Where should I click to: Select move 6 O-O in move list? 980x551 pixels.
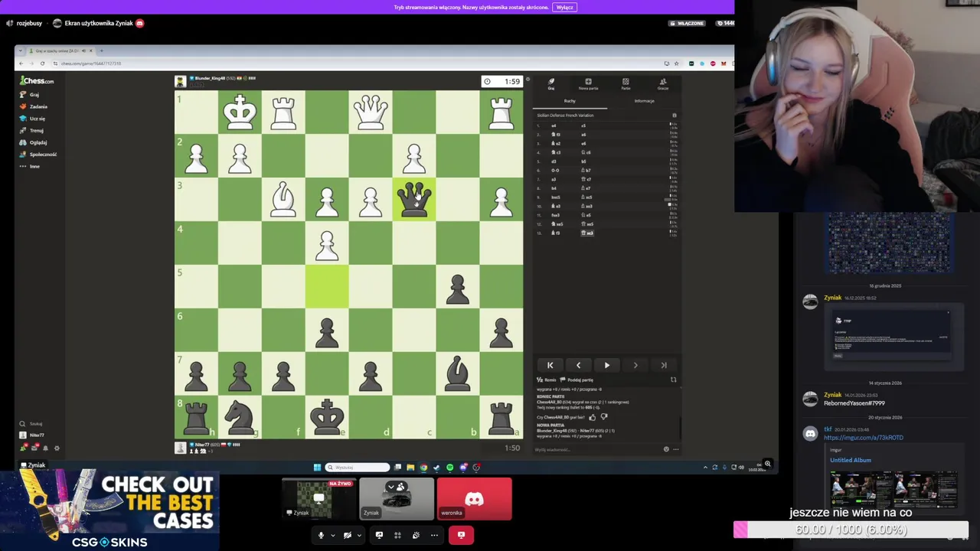pos(555,170)
